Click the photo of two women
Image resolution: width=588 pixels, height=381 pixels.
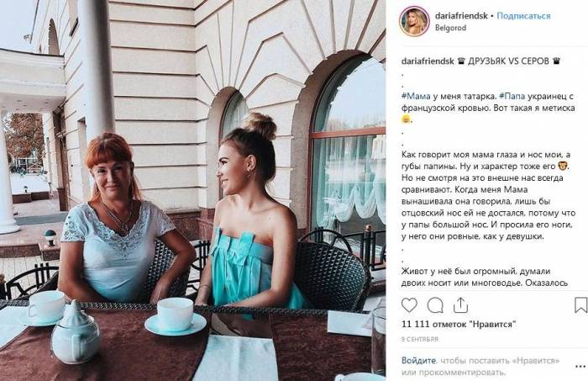[192, 190]
